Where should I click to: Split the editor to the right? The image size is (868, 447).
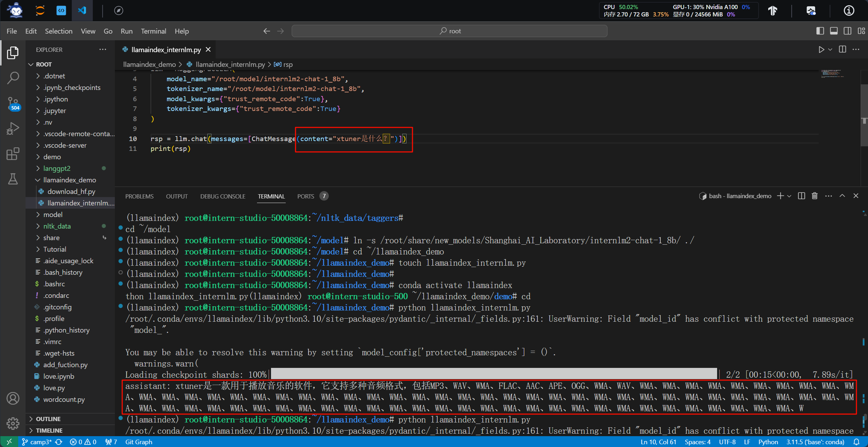(x=842, y=50)
